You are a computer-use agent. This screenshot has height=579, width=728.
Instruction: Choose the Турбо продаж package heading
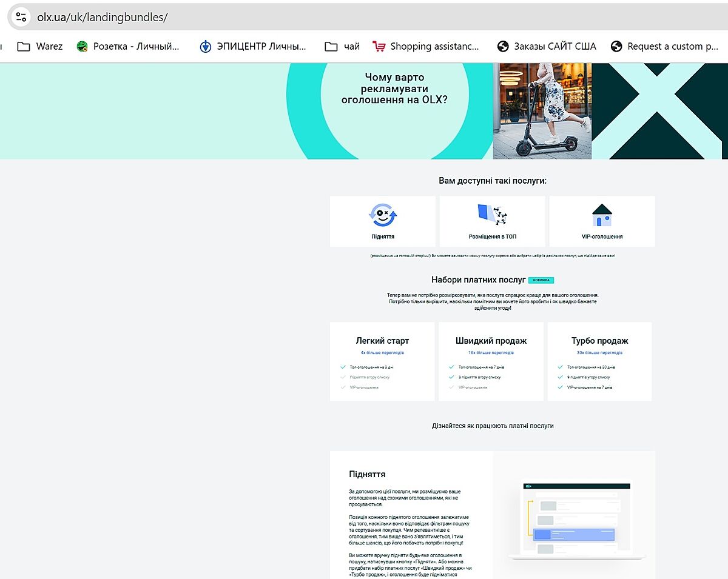click(599, 341)
